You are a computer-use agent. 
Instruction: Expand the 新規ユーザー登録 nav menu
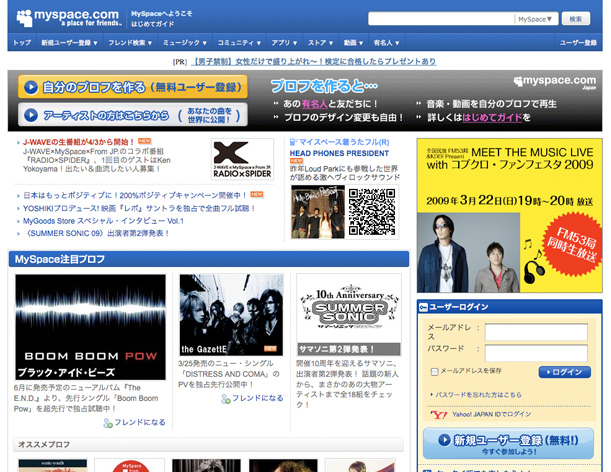(69, 42)
